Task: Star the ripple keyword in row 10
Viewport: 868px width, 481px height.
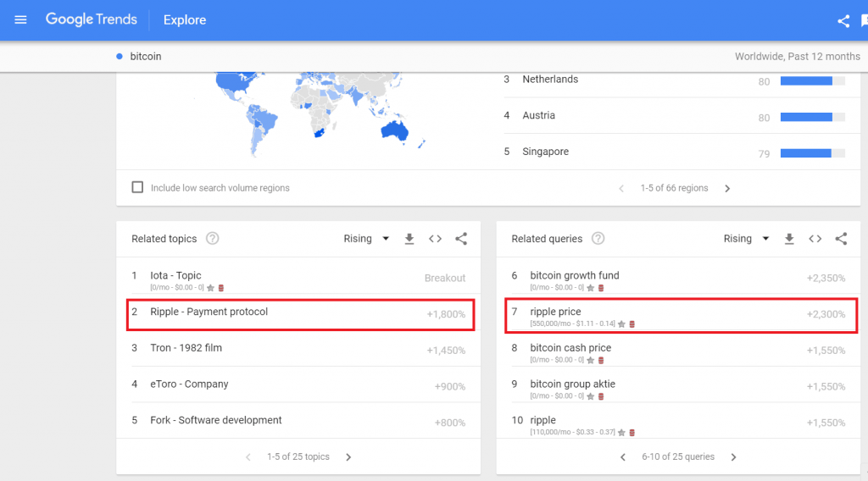Action: [x=621, y=433]
